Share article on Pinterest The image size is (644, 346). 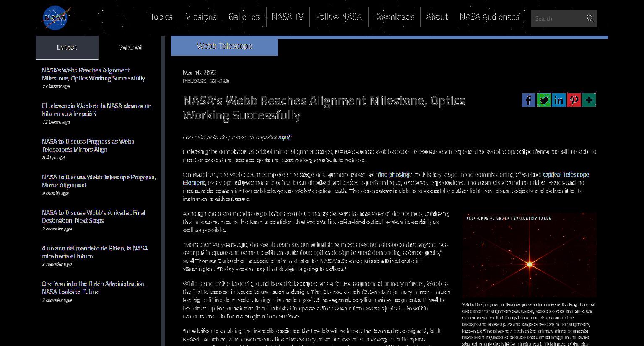click(x=574, y=100)
